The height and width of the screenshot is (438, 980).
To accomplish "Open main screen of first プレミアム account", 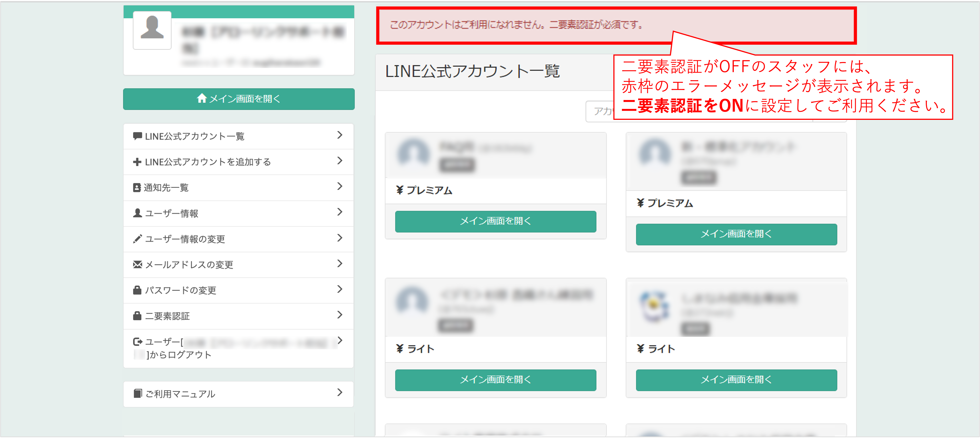I will click(495, 221).
